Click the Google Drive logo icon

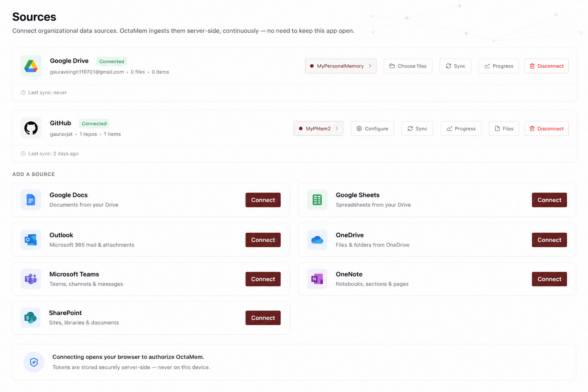pyautogui.click(x=31, y=66)
